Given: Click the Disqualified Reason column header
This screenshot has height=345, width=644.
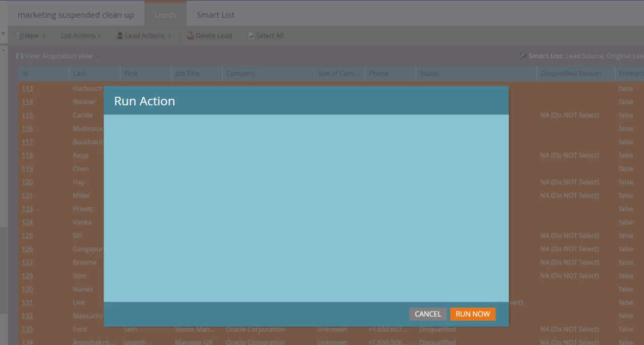Looking at the screenshot, I should [576, 73].
